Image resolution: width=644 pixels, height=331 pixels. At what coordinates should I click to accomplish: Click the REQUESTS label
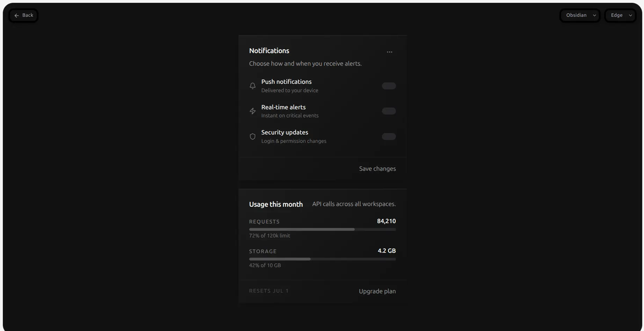264,222
